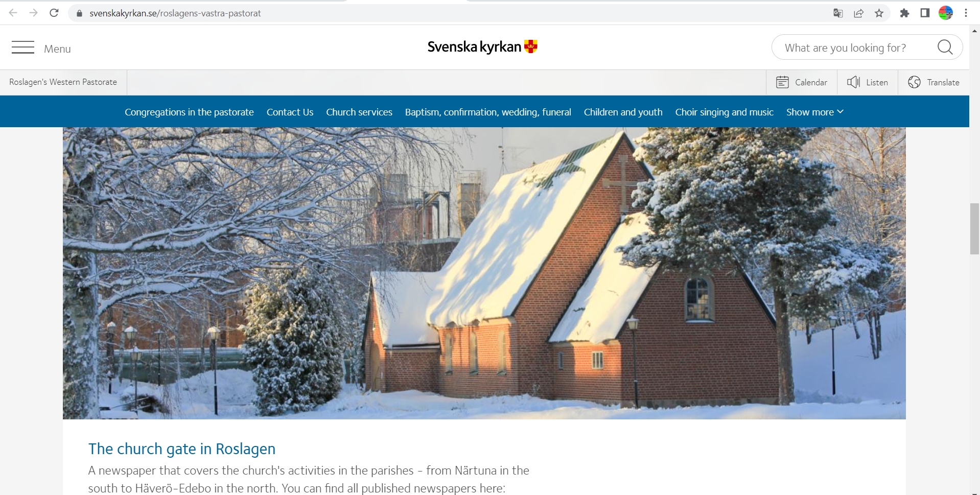Open the hamburger Menu icon
Viewport: 980px width, 495px height.
coord(23,48)
